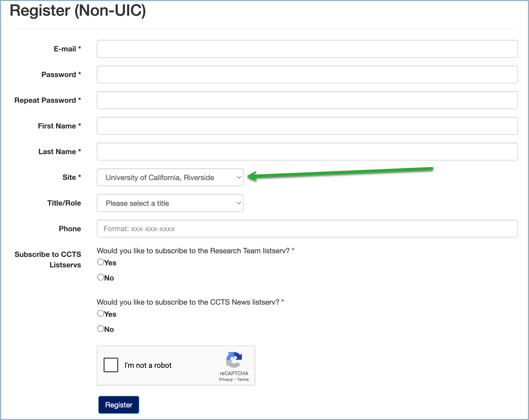Click the Phone number input field
This screenshot has width=529, height=420.
tap(307, 228)
